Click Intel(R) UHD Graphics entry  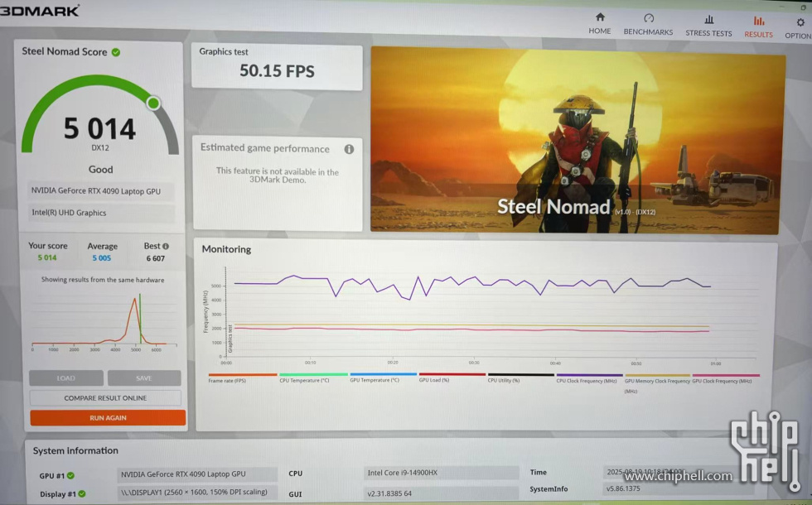[x=101, y=213]
